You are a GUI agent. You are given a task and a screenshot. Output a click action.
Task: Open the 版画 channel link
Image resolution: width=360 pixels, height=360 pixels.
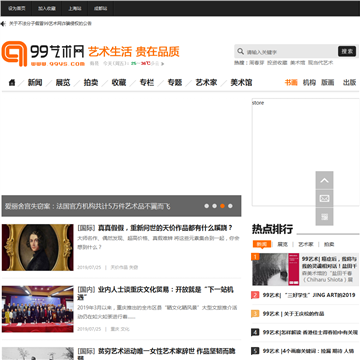coord(327,82)
